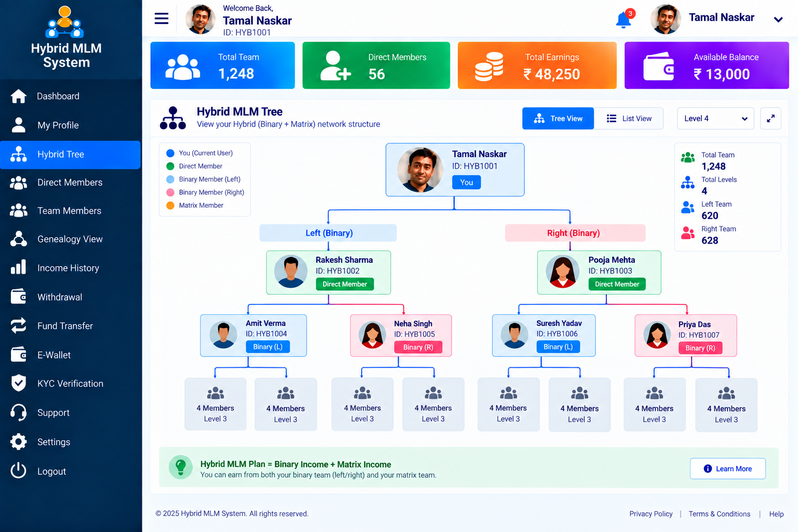Image resolution: width=798 pixels, height=532 pixels.
Task: Click the Withdrawal wallet icon
Action: click(x=18, y=297)
